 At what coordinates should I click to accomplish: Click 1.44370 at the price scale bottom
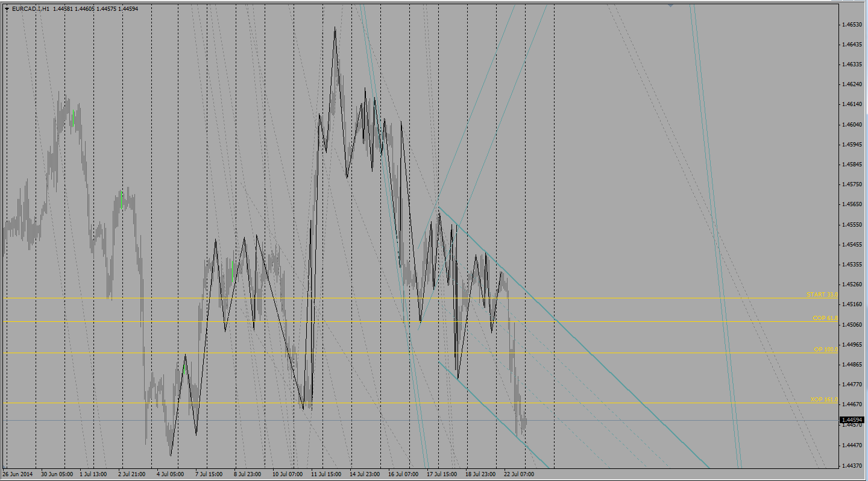pyautogui.click(x=852, y=465)
